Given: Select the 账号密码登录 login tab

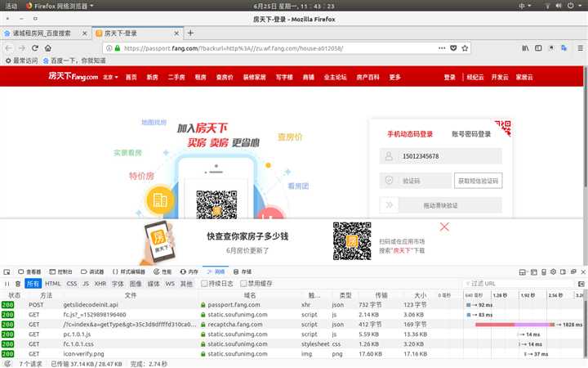Looking at the screenshot, I should 471,134.
